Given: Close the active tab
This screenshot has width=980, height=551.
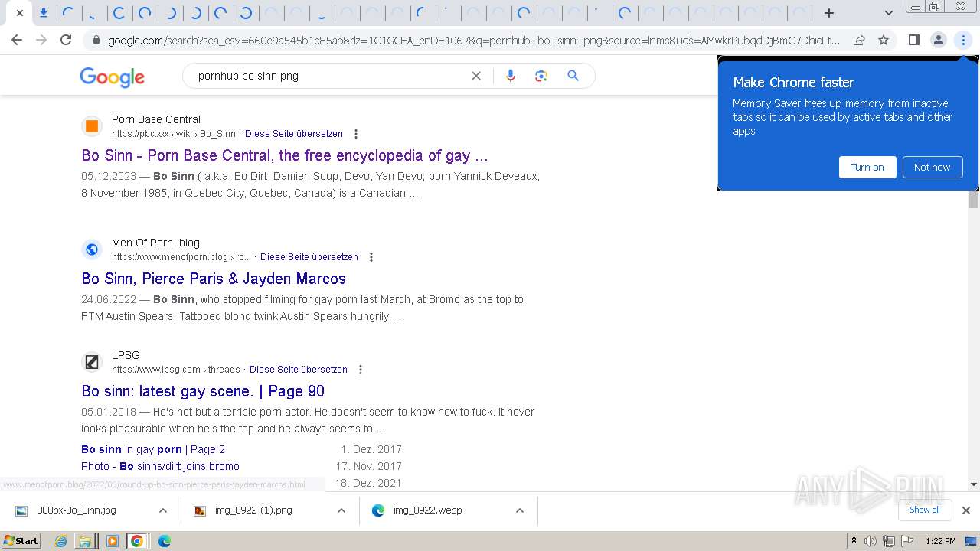Looking at the screenshot, I should (19, 13).
